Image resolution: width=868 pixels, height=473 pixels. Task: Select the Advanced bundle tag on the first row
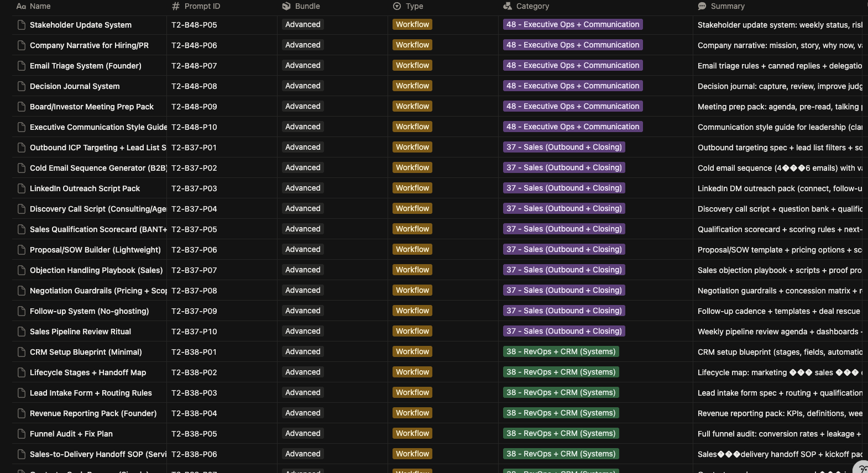click(x=302, y=24)
